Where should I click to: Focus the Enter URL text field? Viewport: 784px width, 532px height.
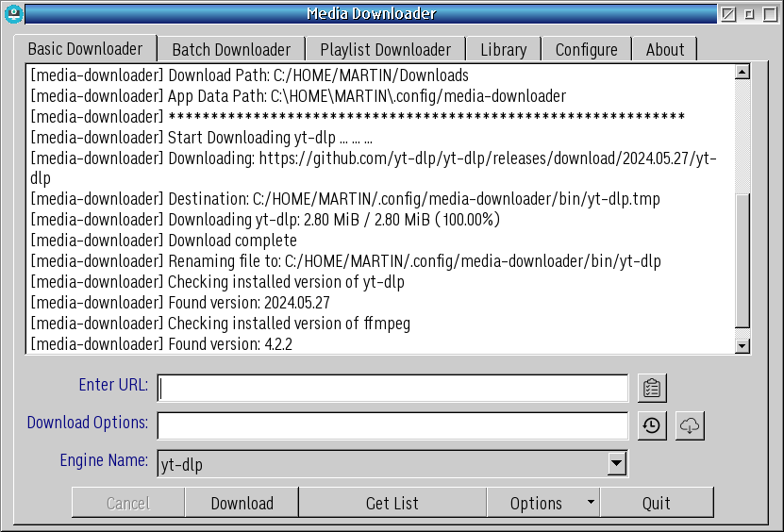click(392, 388)
